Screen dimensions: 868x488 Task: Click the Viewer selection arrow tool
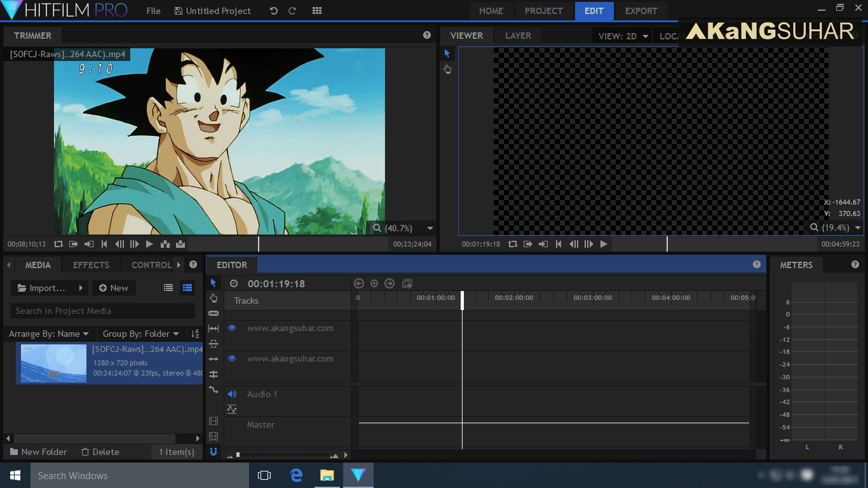[447, 53]
